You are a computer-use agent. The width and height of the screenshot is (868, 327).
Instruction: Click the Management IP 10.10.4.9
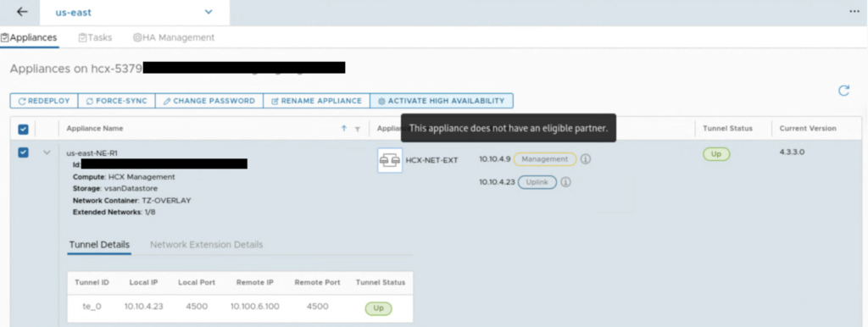(x=494, y=159)
